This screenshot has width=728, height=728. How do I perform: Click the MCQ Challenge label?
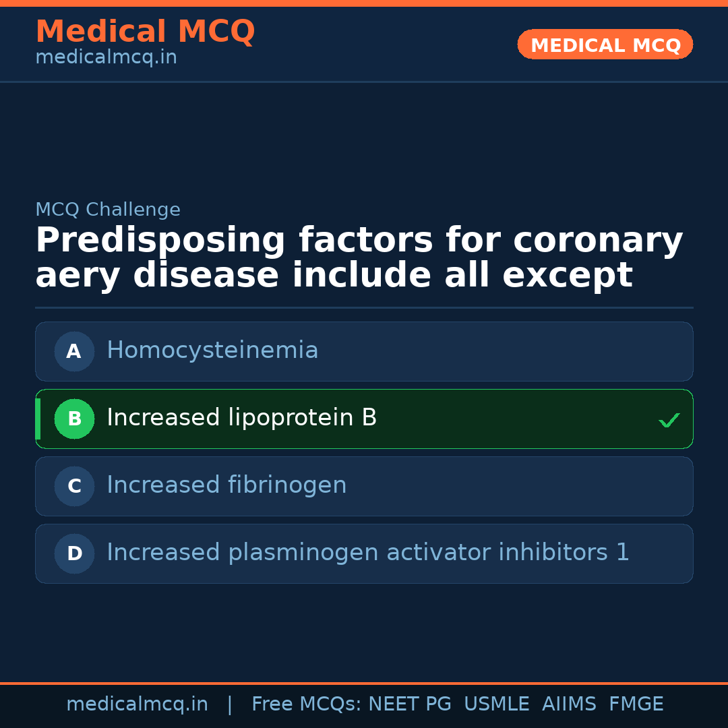(108, 210)
